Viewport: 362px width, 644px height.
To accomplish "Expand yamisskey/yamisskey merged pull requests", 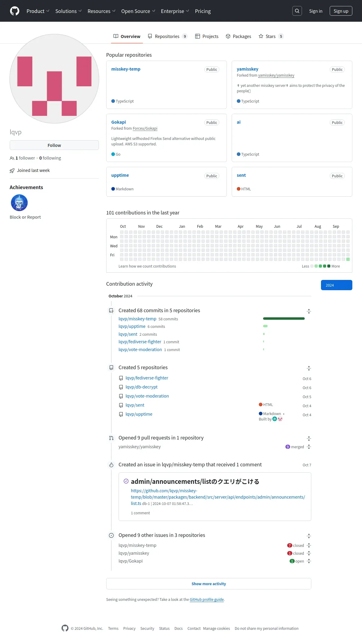I will [309, 447].
